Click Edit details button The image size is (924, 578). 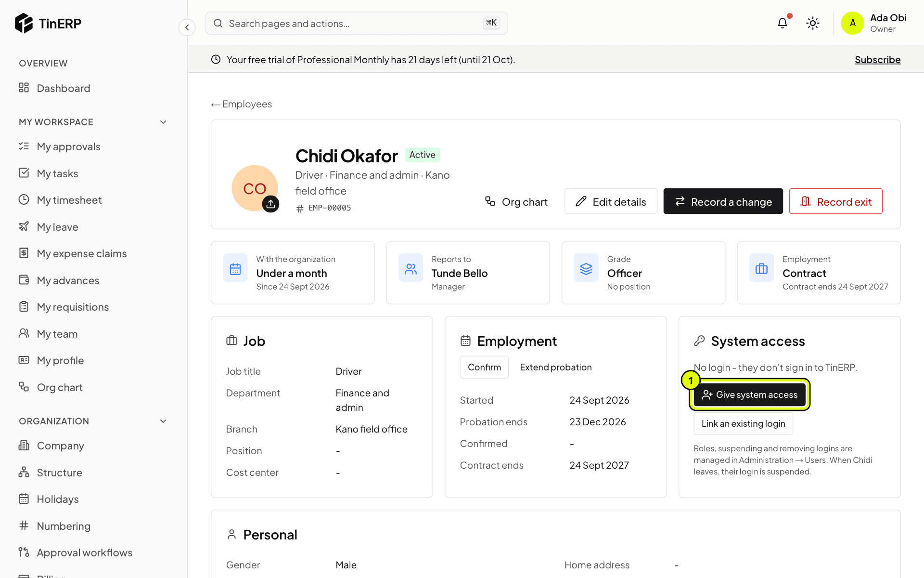(x=611, y=201)
